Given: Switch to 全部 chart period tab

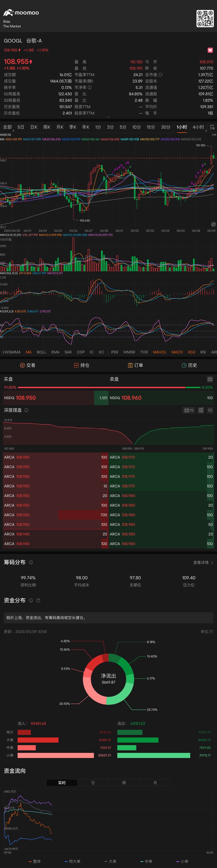Looking at the screenshot, I should [7, 127].
